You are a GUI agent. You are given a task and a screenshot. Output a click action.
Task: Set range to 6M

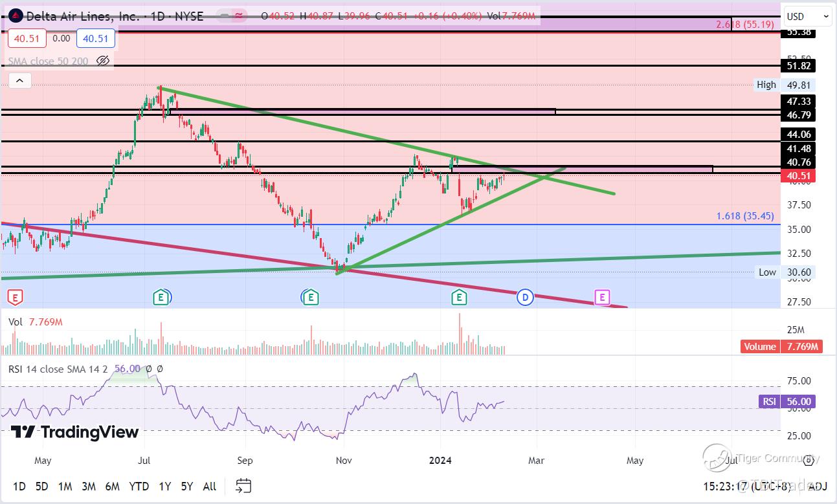pos(113,486)
